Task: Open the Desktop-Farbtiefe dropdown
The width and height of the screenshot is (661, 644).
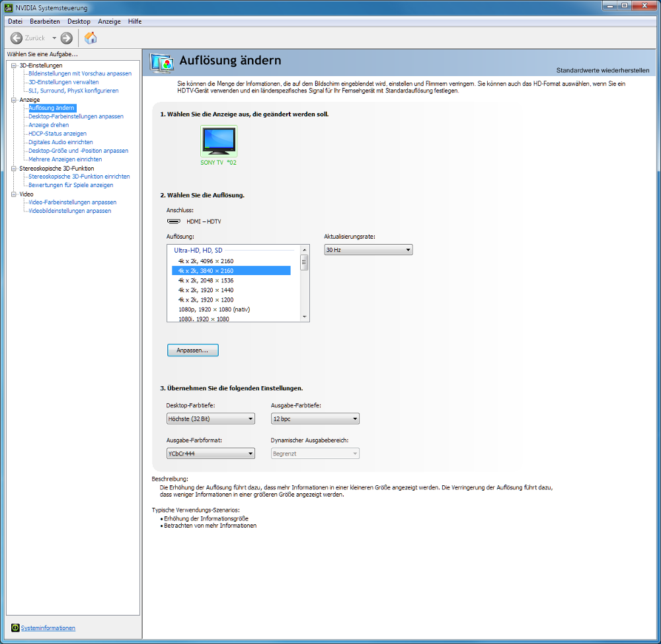Action: [x=211, y=419]
